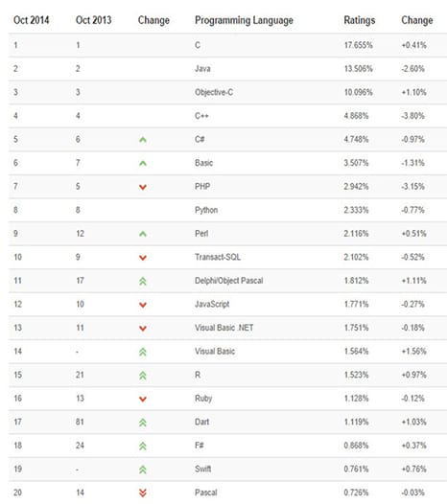Click the red down arrow beside Ruby
This screenshot has height=504, width=447.
coord(143,399)
